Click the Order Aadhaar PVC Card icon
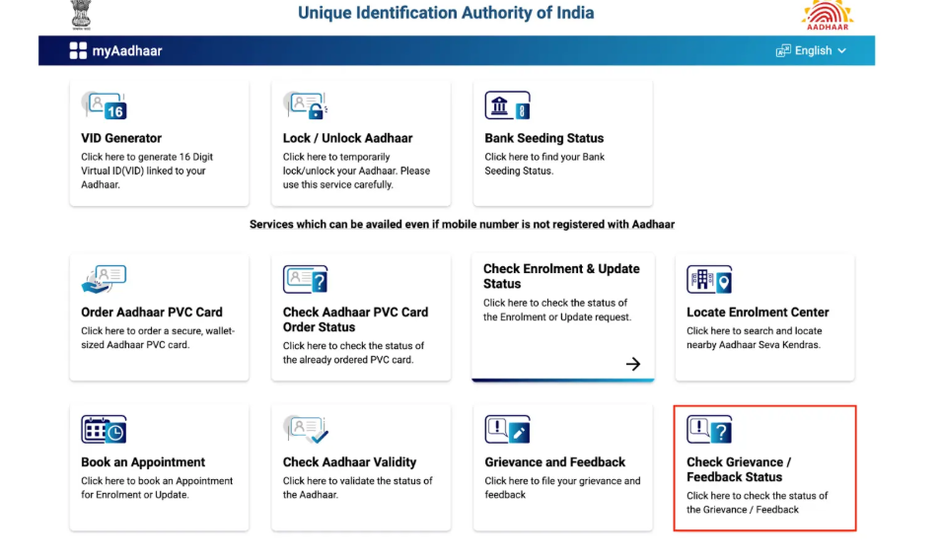Viewport: 939px width, 560px height. pos(104,280)
